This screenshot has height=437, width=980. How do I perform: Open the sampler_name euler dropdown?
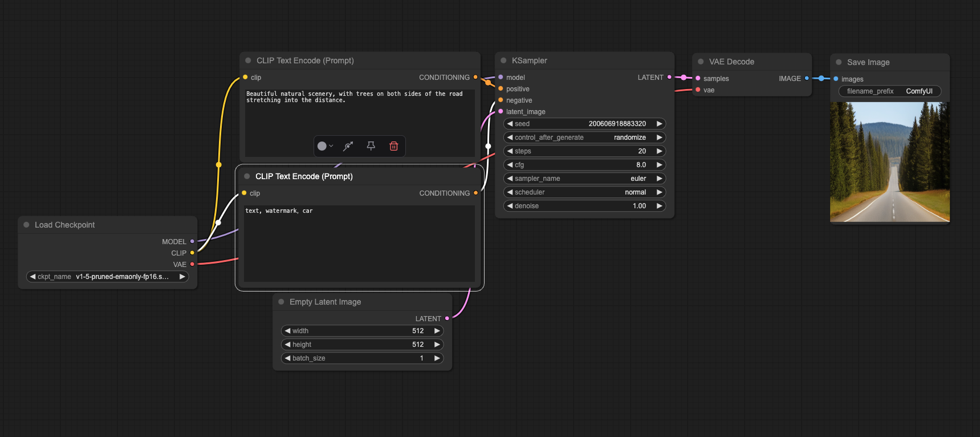pyautogui.click(x=584, y=179)
